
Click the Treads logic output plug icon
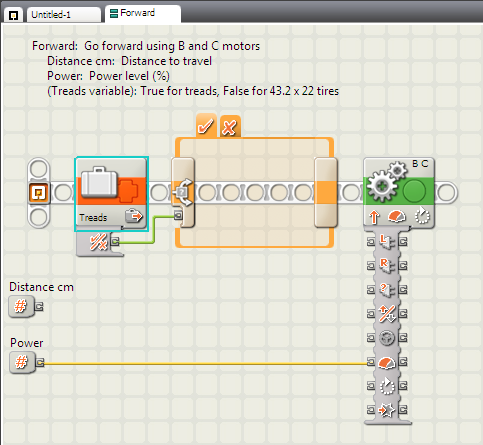tap(98, 242)
